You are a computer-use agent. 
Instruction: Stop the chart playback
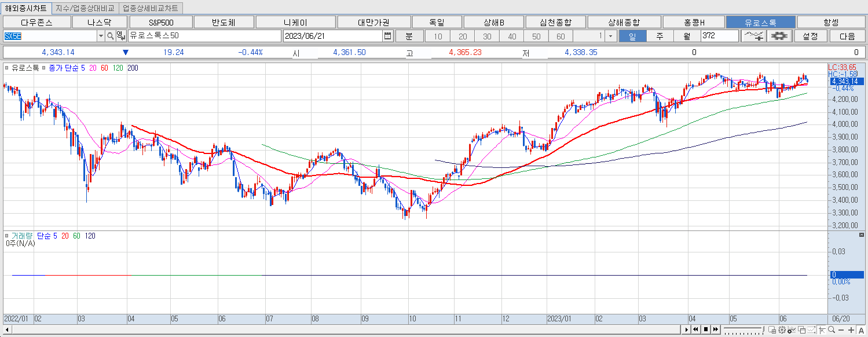[706, 329]
